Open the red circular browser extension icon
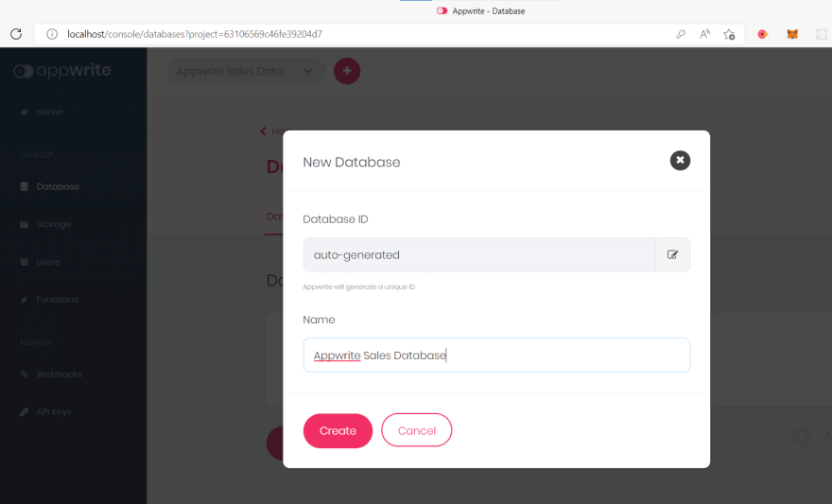The image size is (832, 504). point(762,34)
